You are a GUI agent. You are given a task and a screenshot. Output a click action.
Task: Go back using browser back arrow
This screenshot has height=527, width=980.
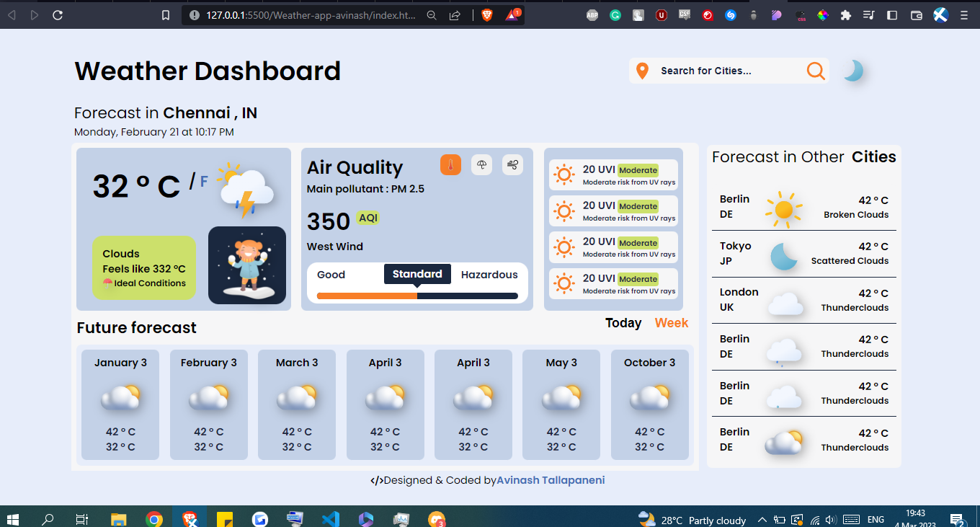click(12, 15)
